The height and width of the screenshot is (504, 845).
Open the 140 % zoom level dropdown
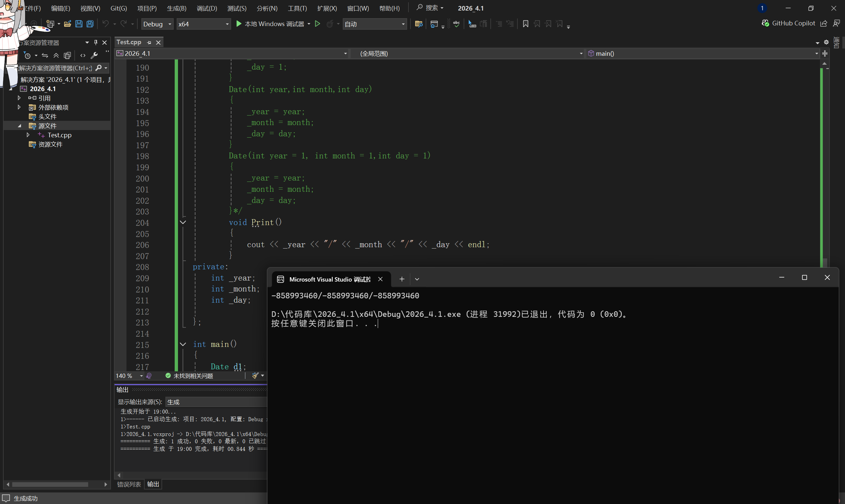pyautogui.click(x=141, y=376)
